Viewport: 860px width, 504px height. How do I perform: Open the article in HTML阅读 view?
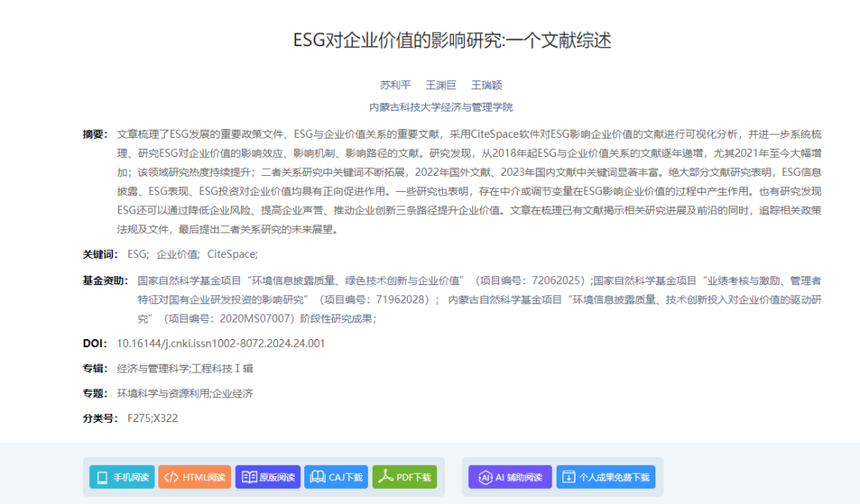point(194,477)
